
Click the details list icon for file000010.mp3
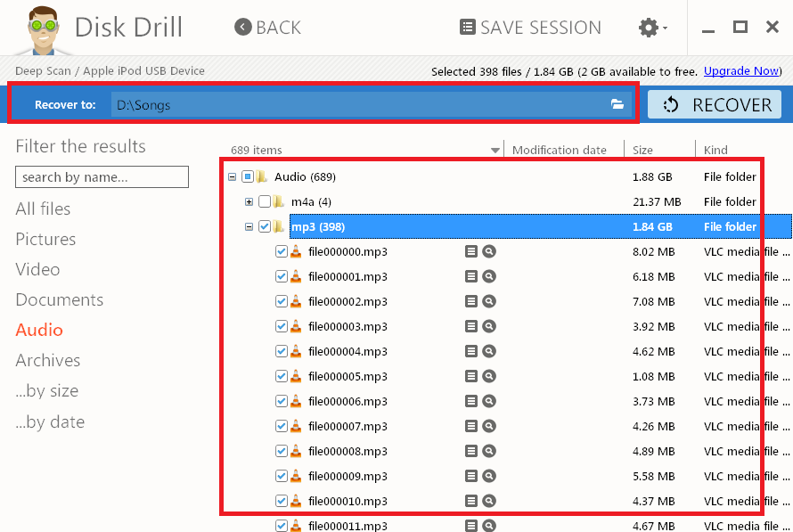coord(471,502)
